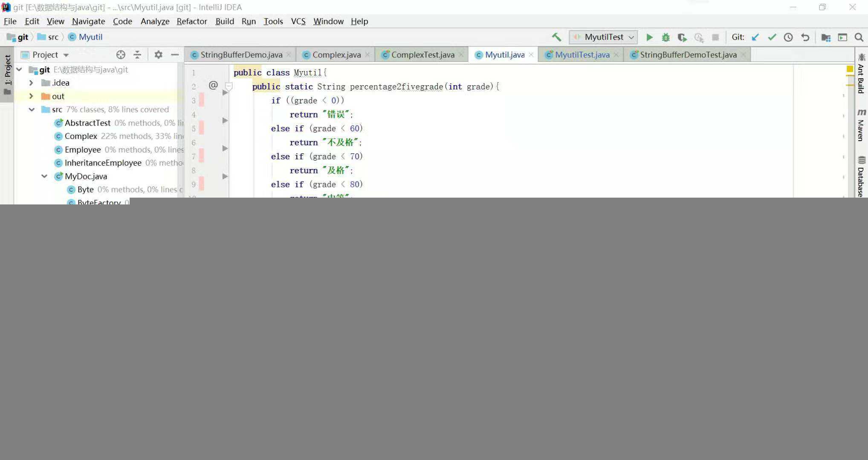Screen dimensions: 868x460
Task: Start debugging with the bug icon
Action: point(665,37)
